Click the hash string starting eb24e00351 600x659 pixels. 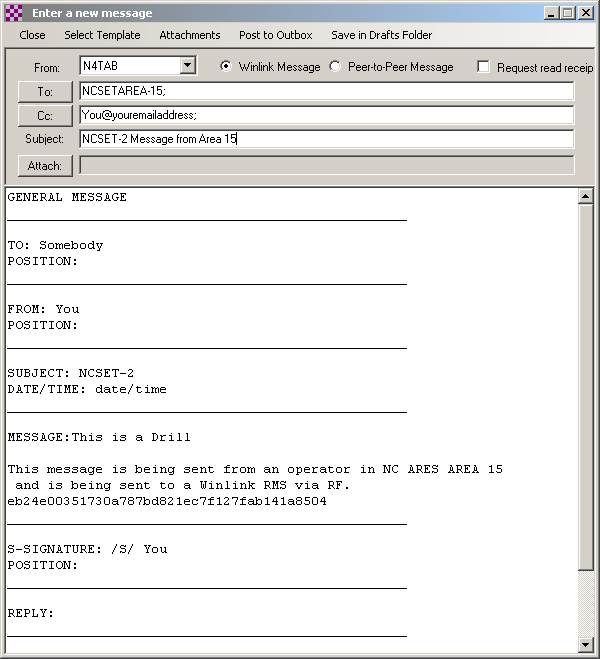click(x=167, y=501)
